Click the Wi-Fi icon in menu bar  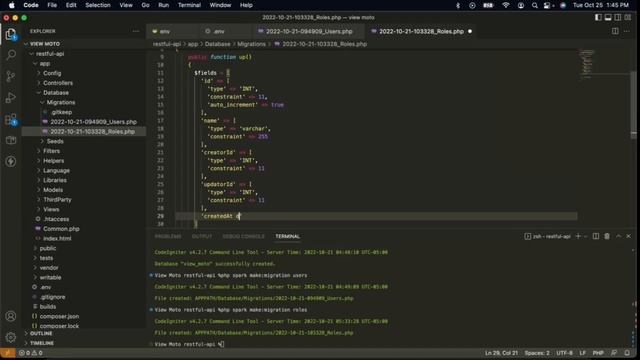pyautogui.click(x=506, y=5)
